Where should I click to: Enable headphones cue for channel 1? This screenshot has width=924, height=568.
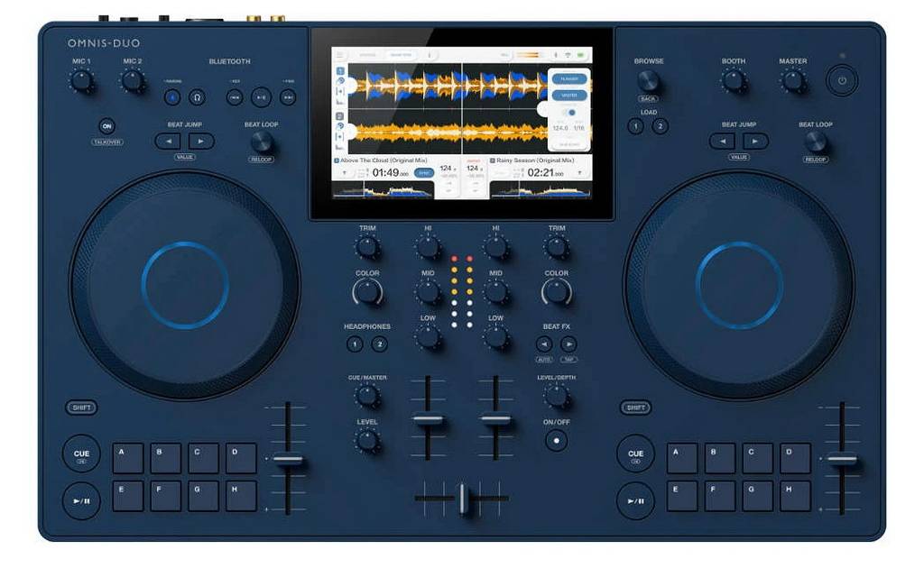click(355, 344)
